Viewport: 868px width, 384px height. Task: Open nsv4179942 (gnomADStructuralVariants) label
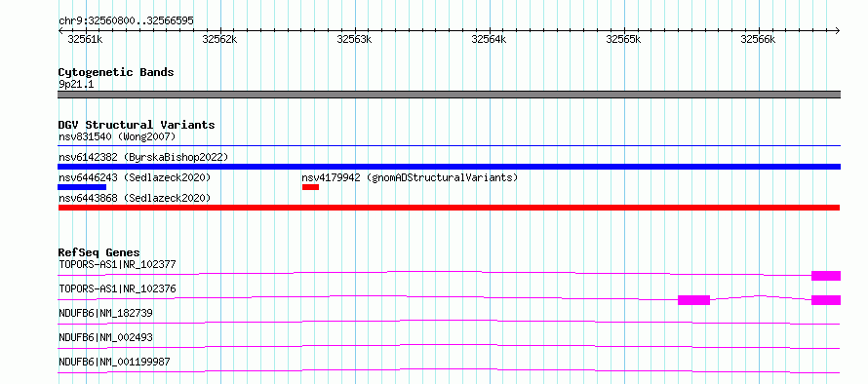410,177
